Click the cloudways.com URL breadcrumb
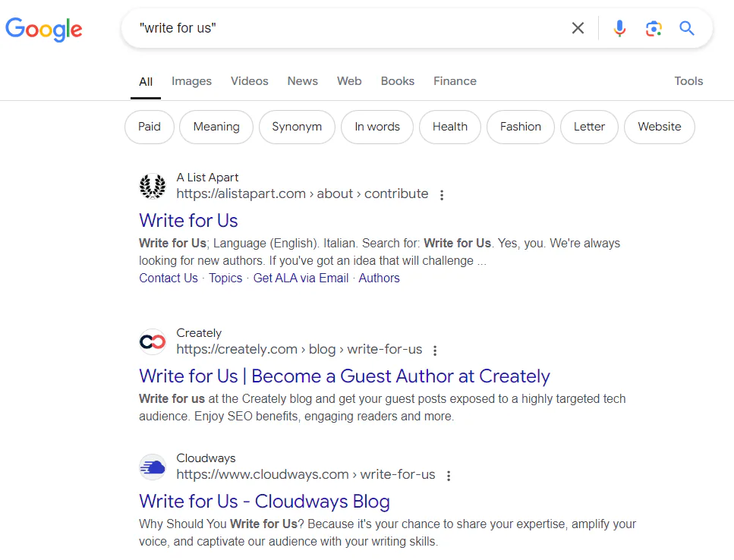This screenshot has height=560, width=734. pos(306,474)
